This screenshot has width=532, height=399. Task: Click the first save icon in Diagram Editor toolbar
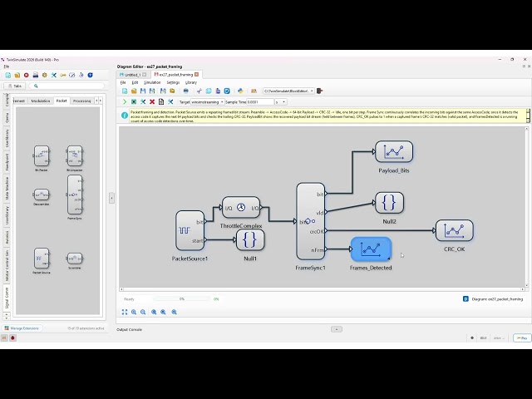(143, 91)
